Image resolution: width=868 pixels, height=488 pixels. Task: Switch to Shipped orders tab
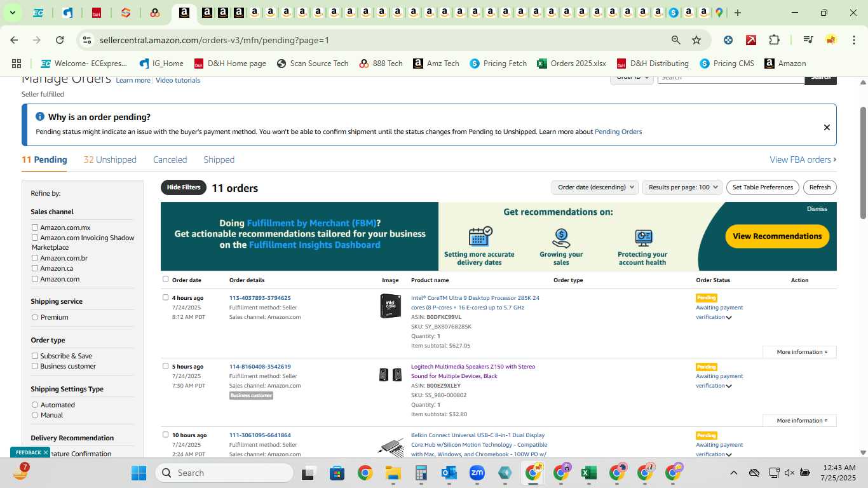(219, 159)
